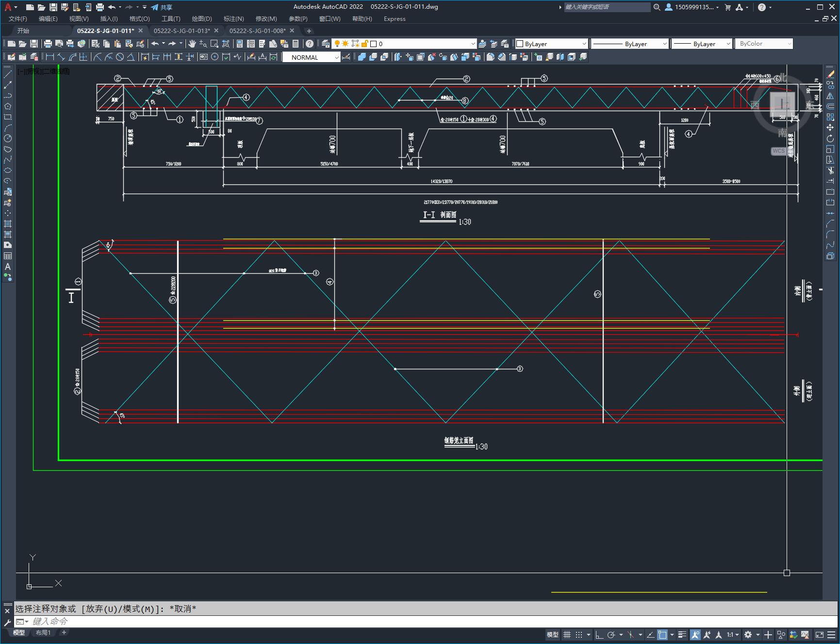Open the 标注(N) menu

click(x=233, y=19)
